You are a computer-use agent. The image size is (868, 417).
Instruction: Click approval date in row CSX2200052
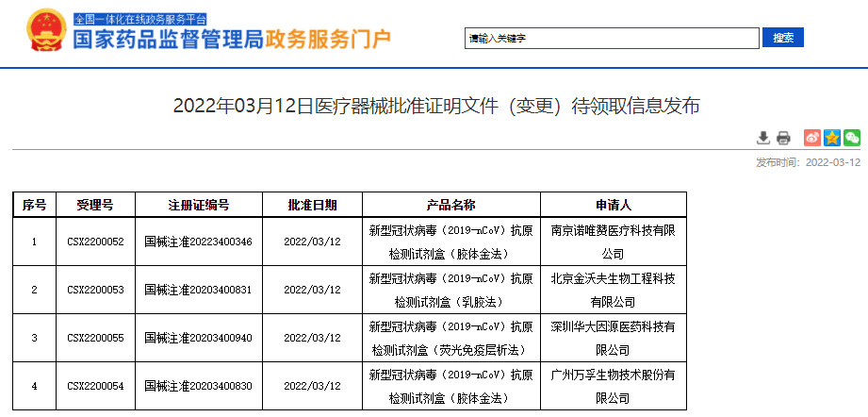312,242
